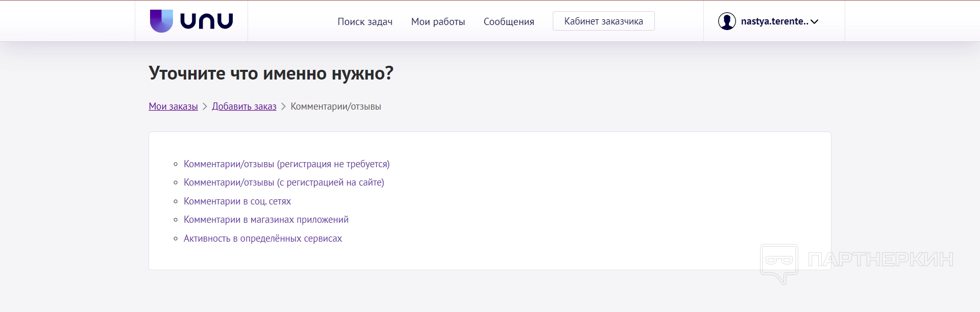Viewport: 980px width, 312px height.
Task: Open the Поиск задач menu item
Action: tap(365, 21)
